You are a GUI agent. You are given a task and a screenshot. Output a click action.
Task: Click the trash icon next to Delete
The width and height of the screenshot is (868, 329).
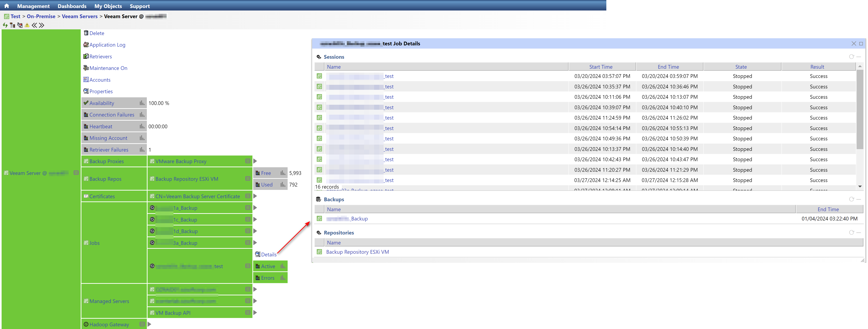point(86,33)
